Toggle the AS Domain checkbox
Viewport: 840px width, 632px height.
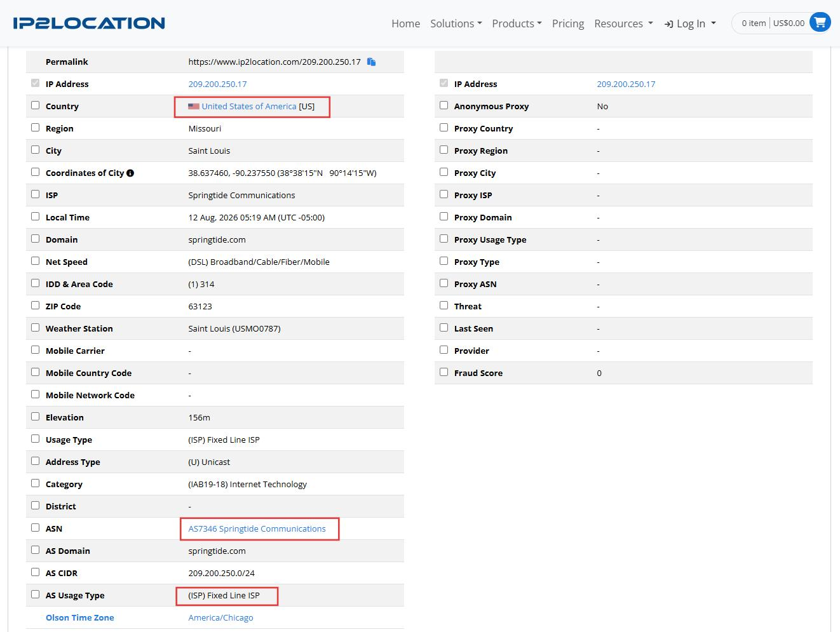[36, 550]
